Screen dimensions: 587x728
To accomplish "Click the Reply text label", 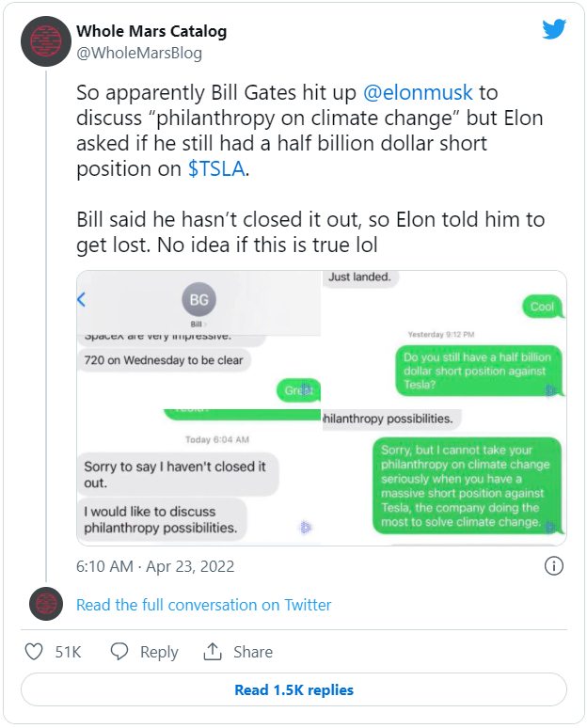I will (159, 652).
